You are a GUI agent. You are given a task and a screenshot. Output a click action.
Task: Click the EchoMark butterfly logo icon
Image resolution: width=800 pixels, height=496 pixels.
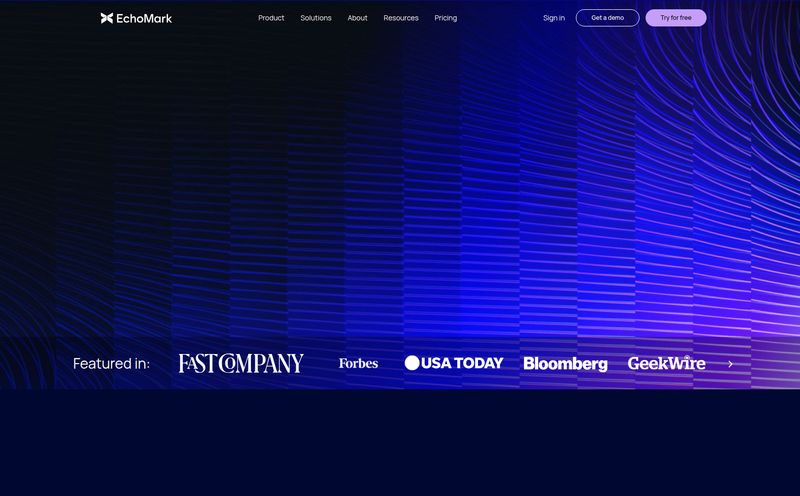point(107,18)
